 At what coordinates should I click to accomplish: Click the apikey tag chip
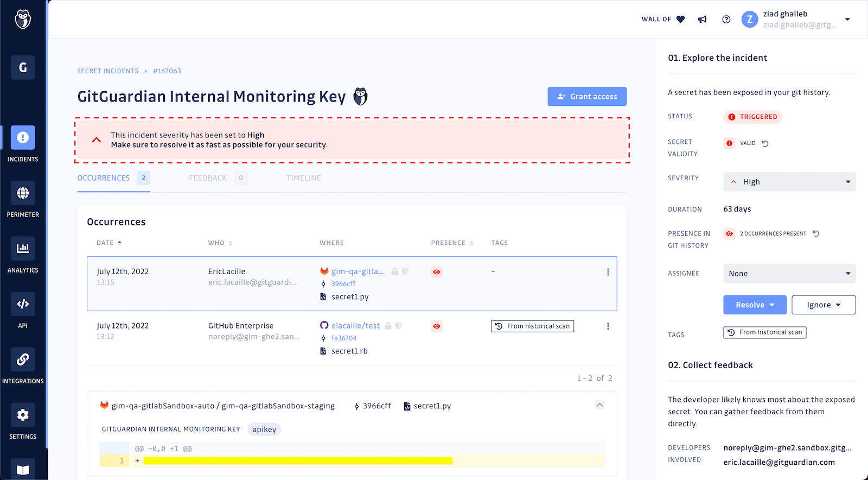[x=264, y=430]
